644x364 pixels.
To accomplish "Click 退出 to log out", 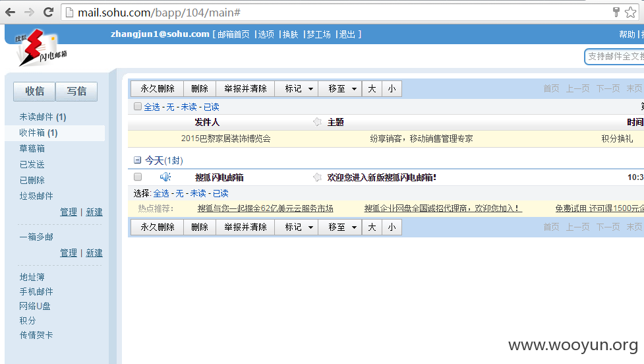I will pos(347,34).
